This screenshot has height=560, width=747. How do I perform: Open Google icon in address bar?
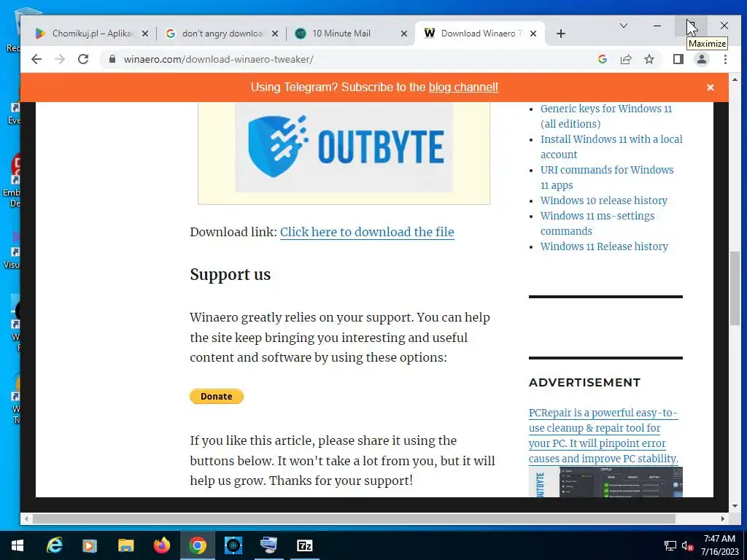pyautogui.click(x=602, y=59)
